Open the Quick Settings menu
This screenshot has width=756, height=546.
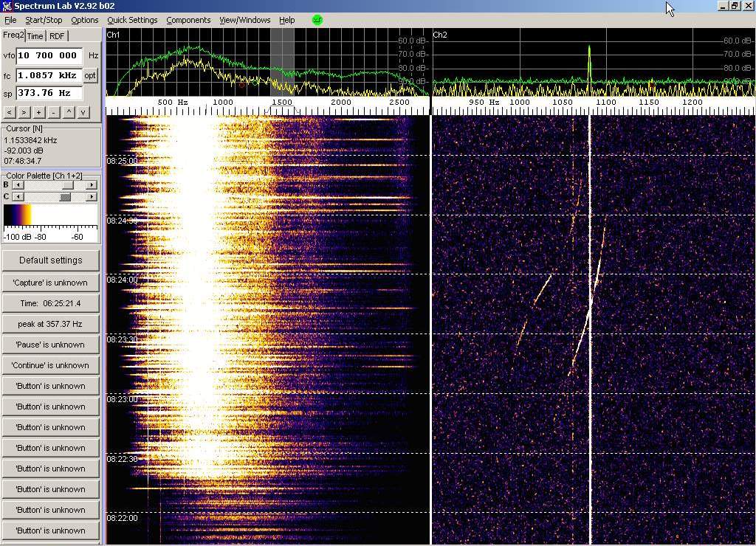(x=132, y=20)
